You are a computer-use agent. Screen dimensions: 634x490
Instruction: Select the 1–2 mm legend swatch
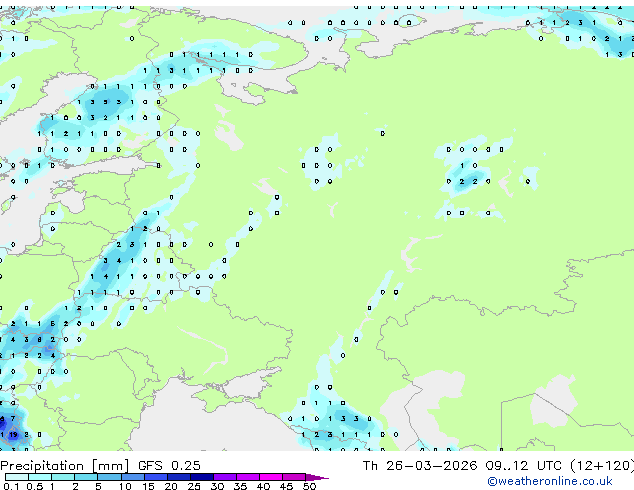[x=63, y=477]
